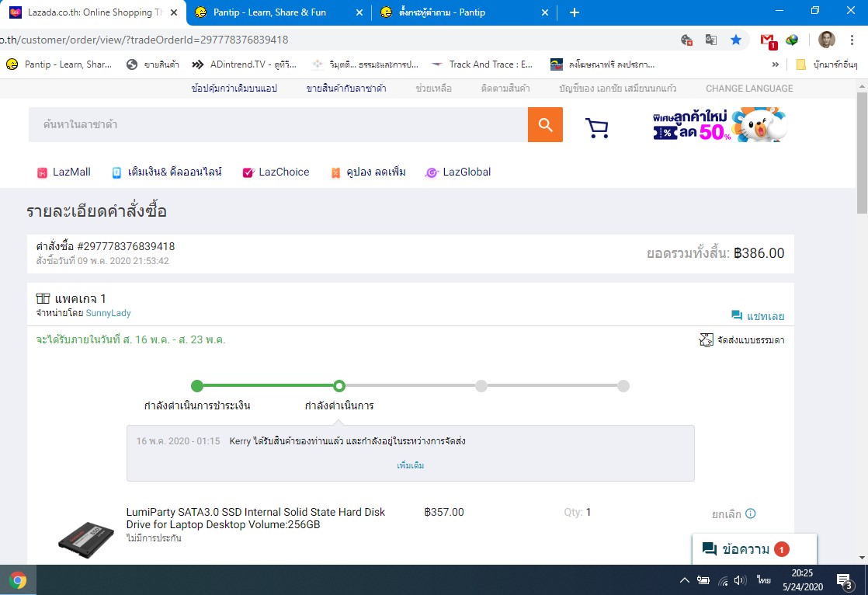The image size is (868, 595).
Task: Open ช่วยเหลือ help menu
Action: [433, 89]
